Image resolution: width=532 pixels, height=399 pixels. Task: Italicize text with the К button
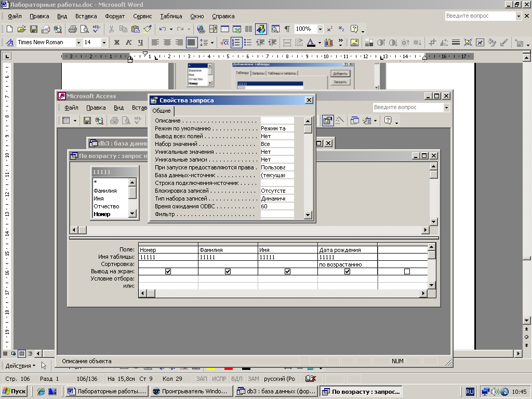[x=129, y=43]
